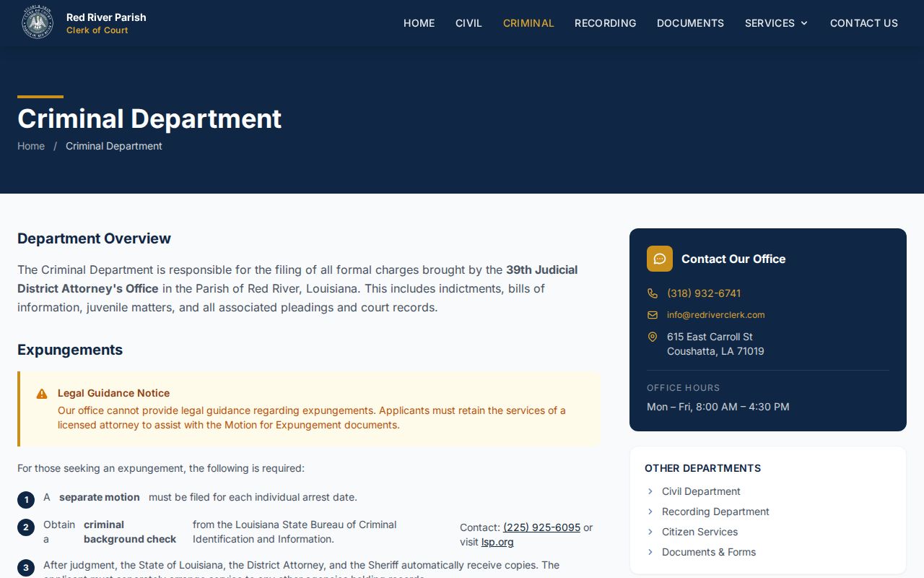This screenshot has width=924, height=578.
Task: Click the Legal Guidance Notice title
Action: pyautogui.click(x=113, y=393)
